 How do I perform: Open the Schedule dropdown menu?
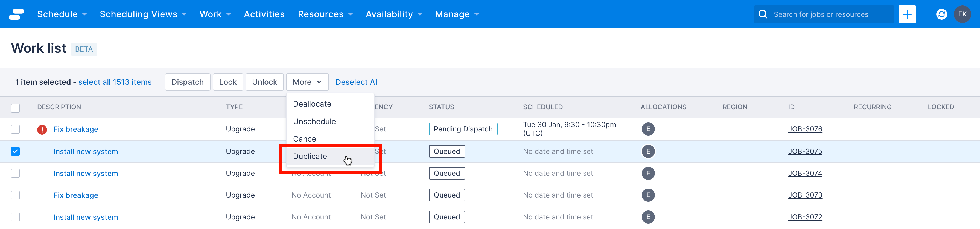click(x=62, y=14)
